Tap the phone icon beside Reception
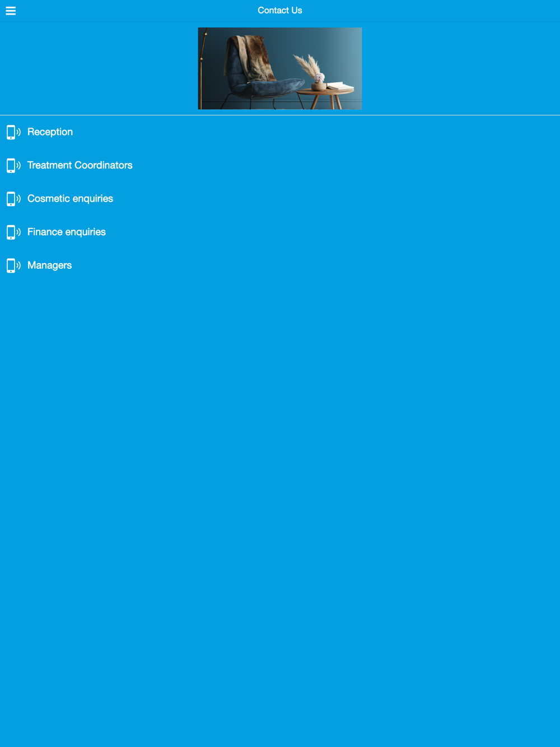This screenshot has width=560, height=747. [13, 132]
